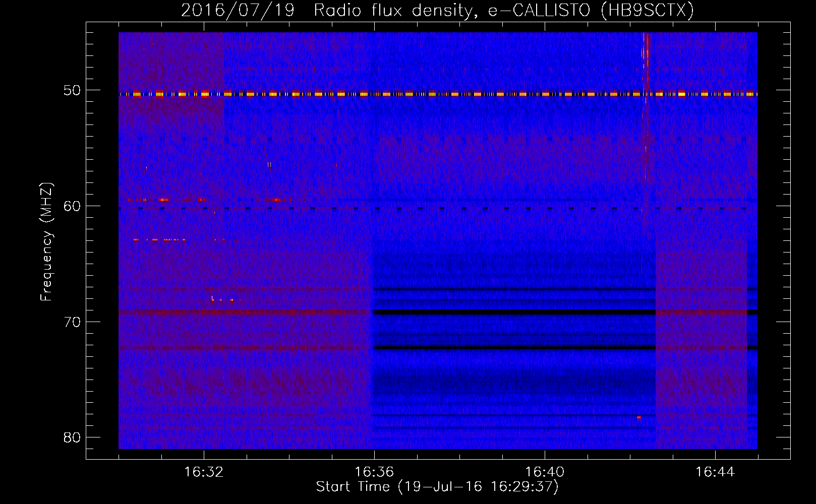Click the thick black band near 69 MHz
This screenshot has width=816, height=504.
click(x=513, y=312)
